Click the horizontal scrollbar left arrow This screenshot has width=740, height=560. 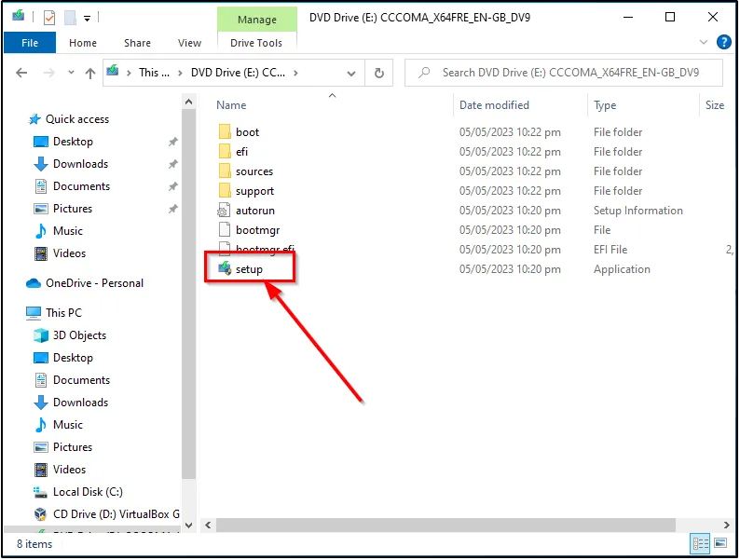tap(208, 526)
